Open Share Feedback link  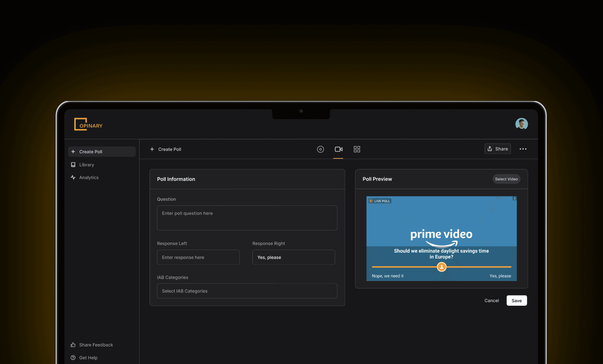click(x=96, y=345)
